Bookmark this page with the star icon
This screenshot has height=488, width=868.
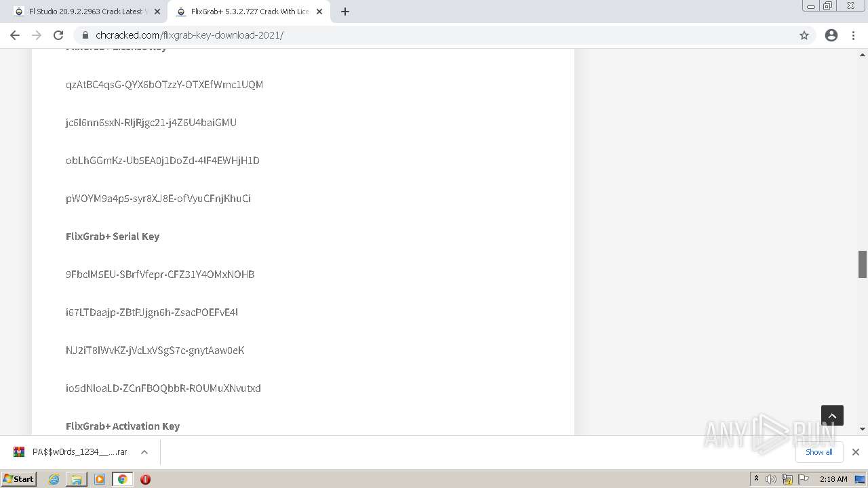tap(804, 35)
